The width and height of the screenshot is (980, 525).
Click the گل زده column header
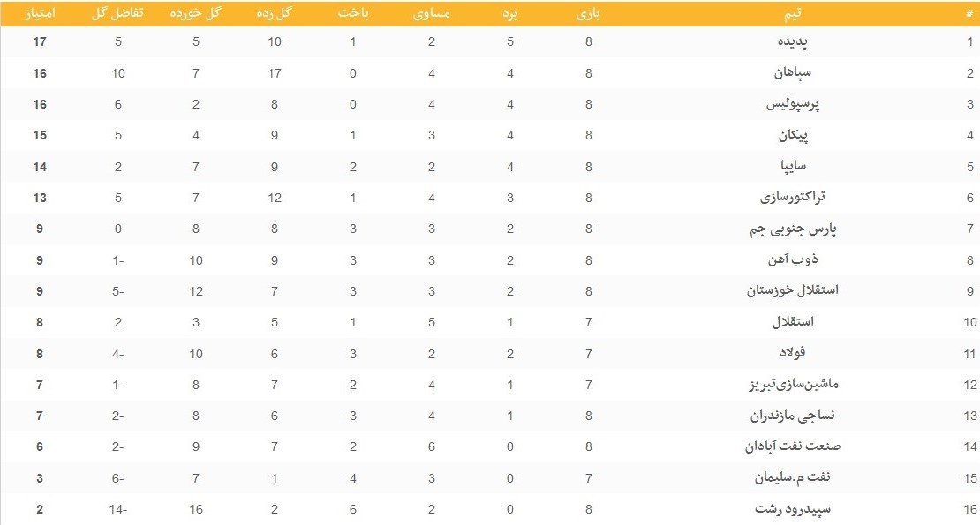[275, 14]
